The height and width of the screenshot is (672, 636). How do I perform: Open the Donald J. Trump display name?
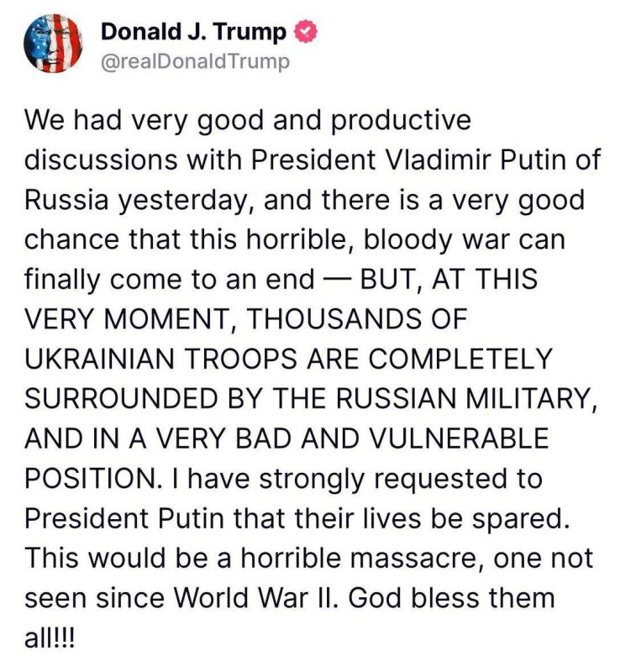pyautogui.click(x=193, y=33)
